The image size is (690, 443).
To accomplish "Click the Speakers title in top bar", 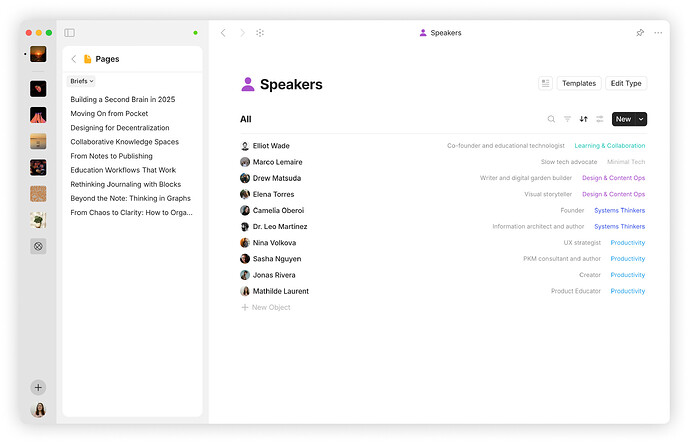I will [x=445, y=33].
